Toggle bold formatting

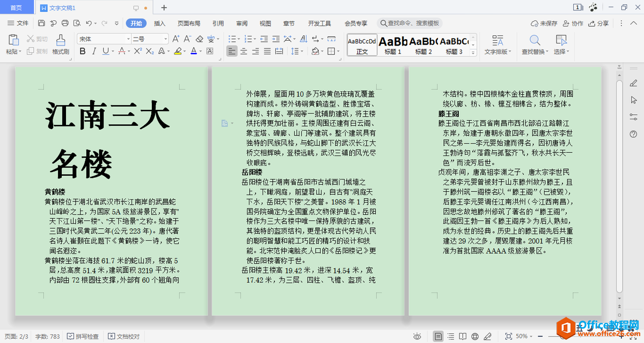coord(83,50)
